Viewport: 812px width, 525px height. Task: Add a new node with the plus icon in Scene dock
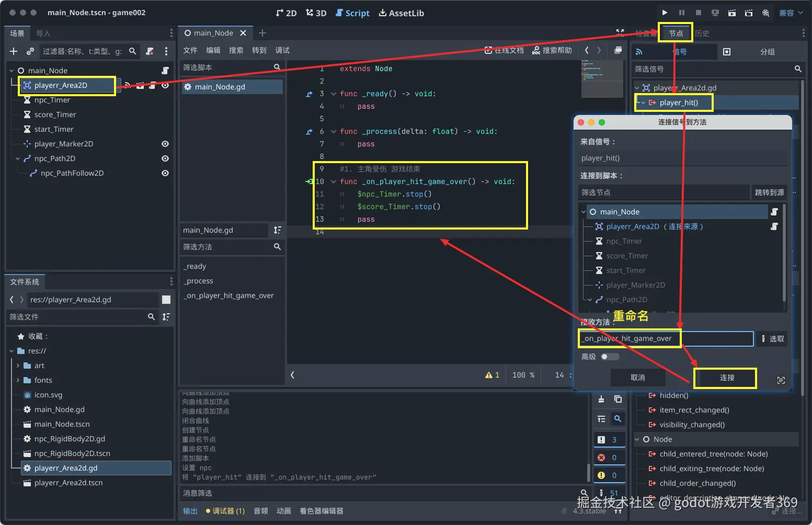click(14, 51)
